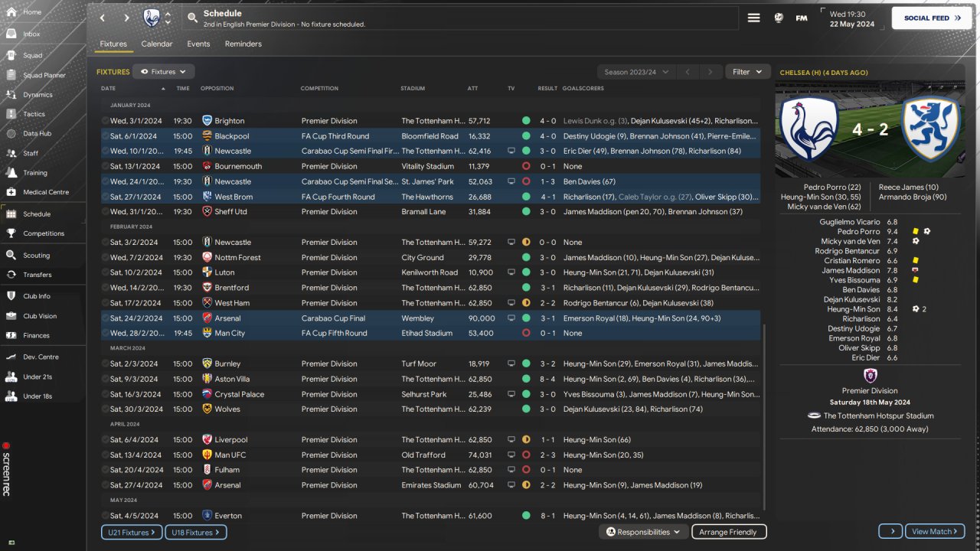This screenshot has width=980, height=551.
Task: Open the Home sidebar icon
Action: click(x=11, y=12)
